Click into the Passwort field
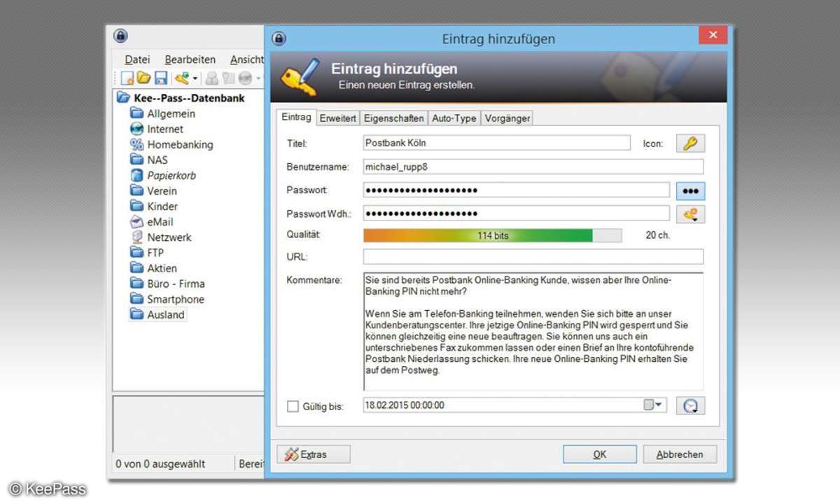The height and width of the screenshot is (504, 840). point(517,190)
